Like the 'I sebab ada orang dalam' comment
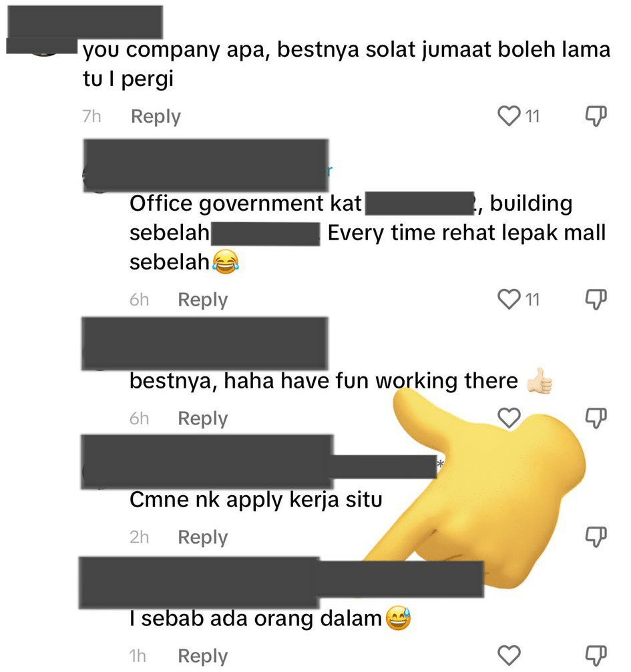This screenshot has width=631, height=672. pyautogui.click(x=509, y=655)
